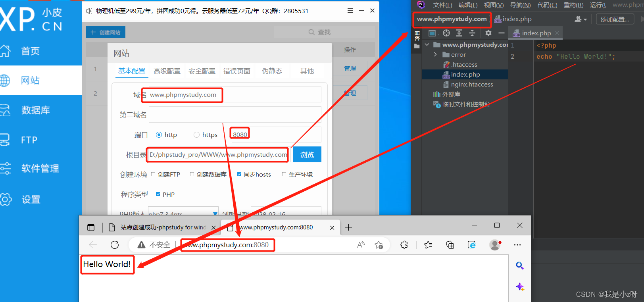Click PhpStorm 添加配置 button
The image size is (644, 302).
(x=615, y=19)
